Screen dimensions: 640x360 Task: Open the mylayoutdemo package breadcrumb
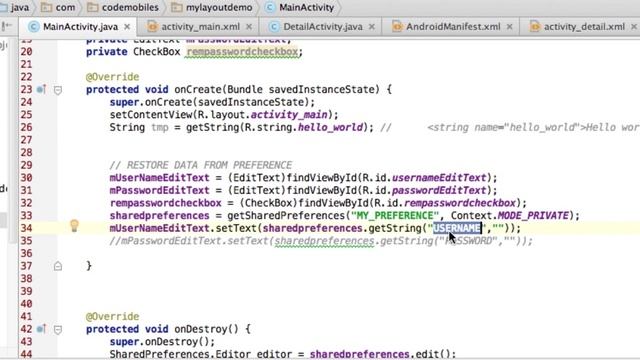click(212, 7)
